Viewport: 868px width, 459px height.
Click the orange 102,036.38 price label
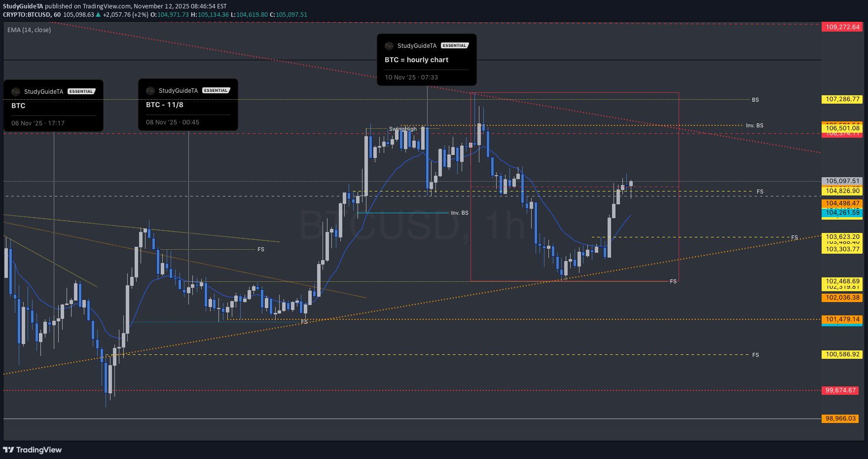click(842, 298)
